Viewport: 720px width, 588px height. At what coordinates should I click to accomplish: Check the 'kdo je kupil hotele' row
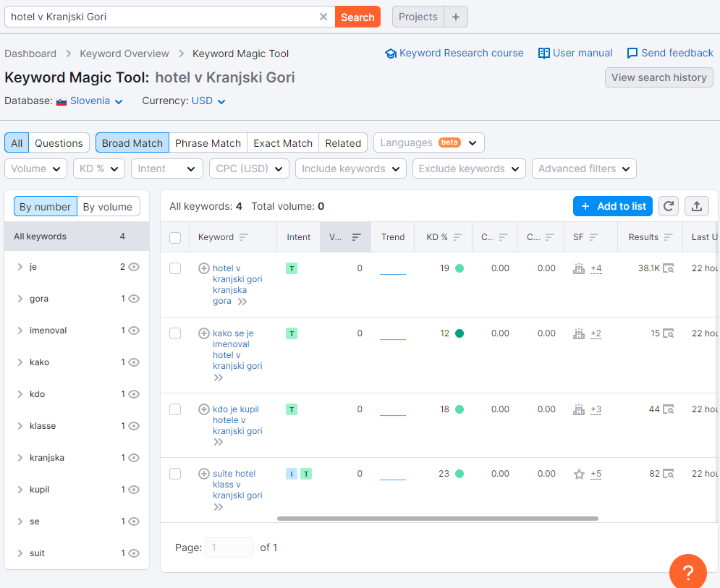[175, 409]
